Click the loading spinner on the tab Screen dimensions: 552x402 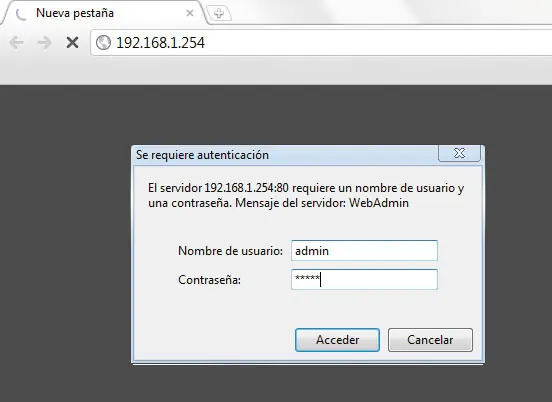(x=21, y=14)
